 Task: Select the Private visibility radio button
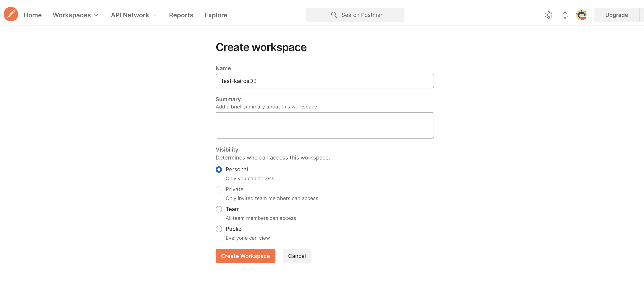219,189
